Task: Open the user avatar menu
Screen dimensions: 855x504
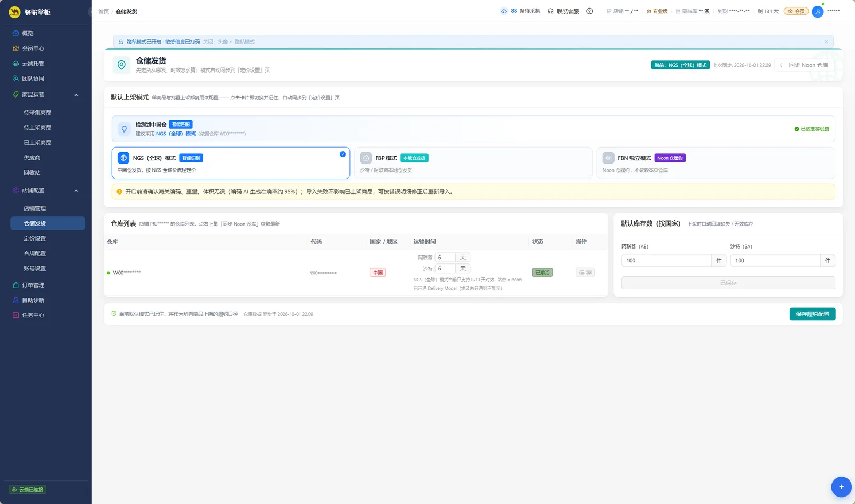Action: 818,11
